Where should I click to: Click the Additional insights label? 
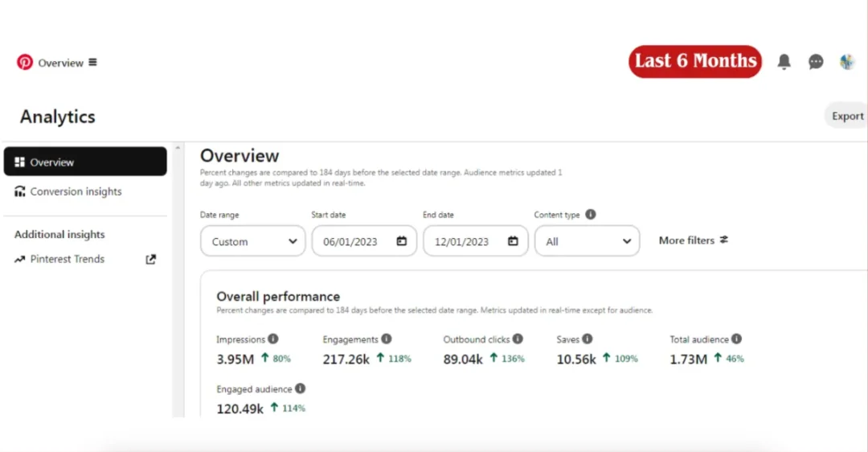pos(59,234)
